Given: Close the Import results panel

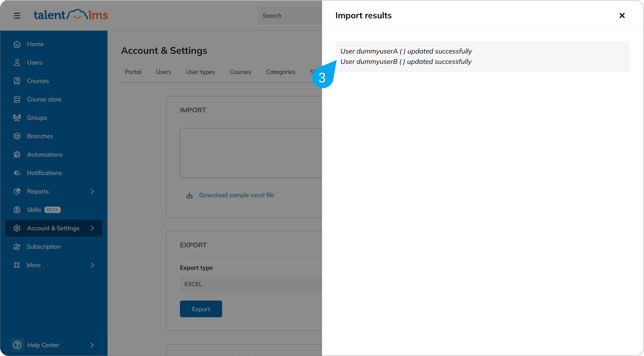Looking at the screenshot, I should [622, 16].
